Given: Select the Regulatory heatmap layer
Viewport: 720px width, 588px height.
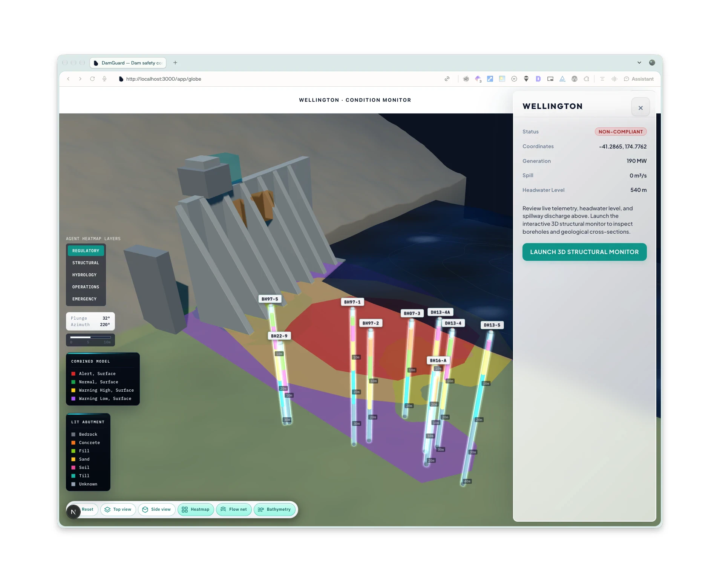Looking at the screenshot, I should tap(86, 251).
